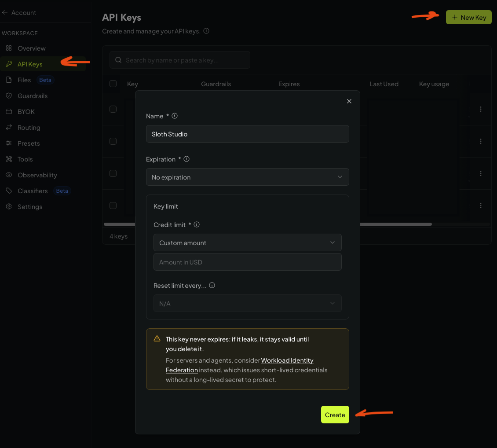Click the Observability eye icon

[9, 175]
